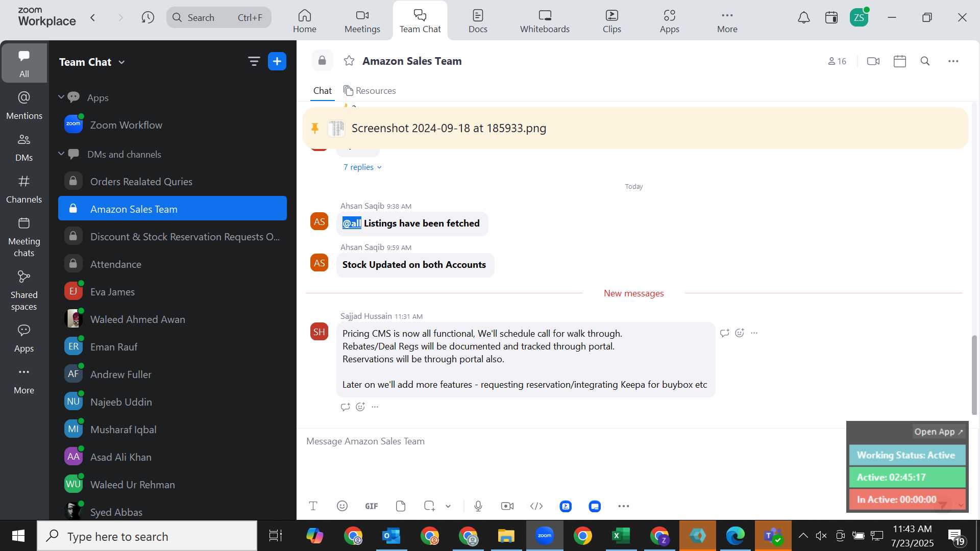980x551 pixels.
Task: Open the filter icon in Team Chat
Action: pos(254,62)
